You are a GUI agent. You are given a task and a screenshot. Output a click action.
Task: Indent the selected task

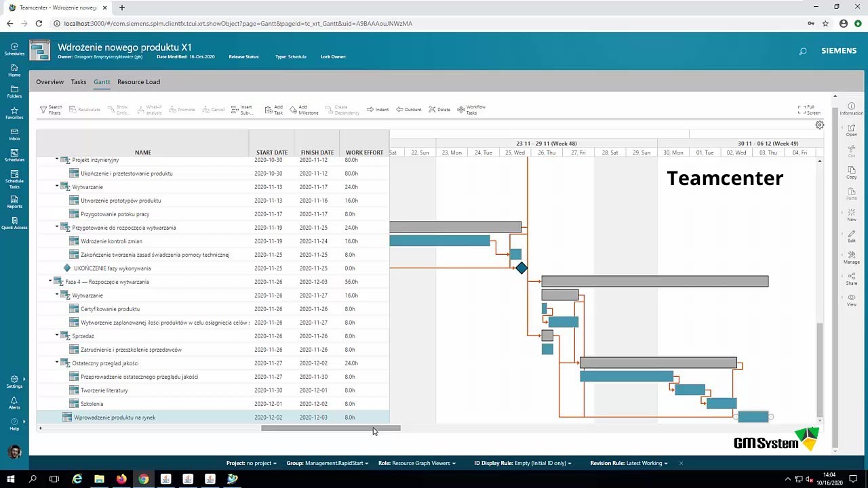click(378, 109)
